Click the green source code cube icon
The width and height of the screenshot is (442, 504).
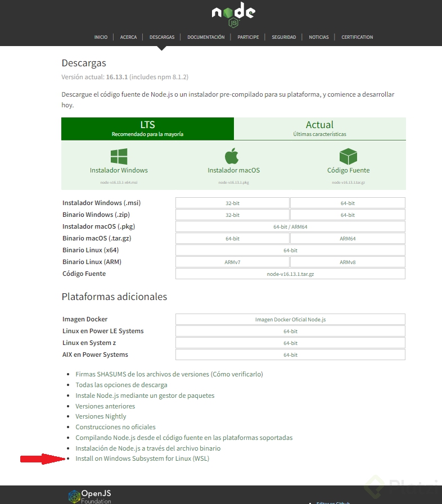[x=349, y=156]
